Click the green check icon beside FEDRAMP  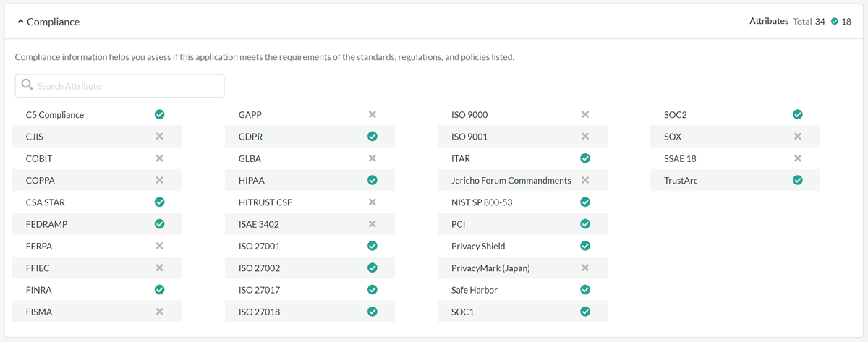point(159,224)
